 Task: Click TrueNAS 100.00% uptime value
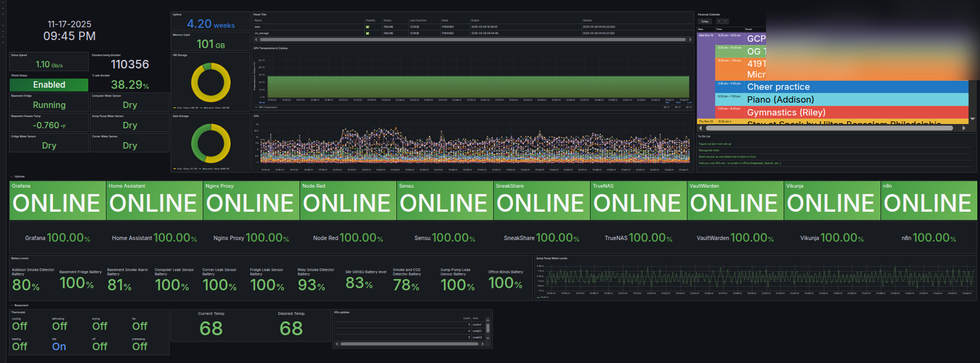tap(650, 237)
